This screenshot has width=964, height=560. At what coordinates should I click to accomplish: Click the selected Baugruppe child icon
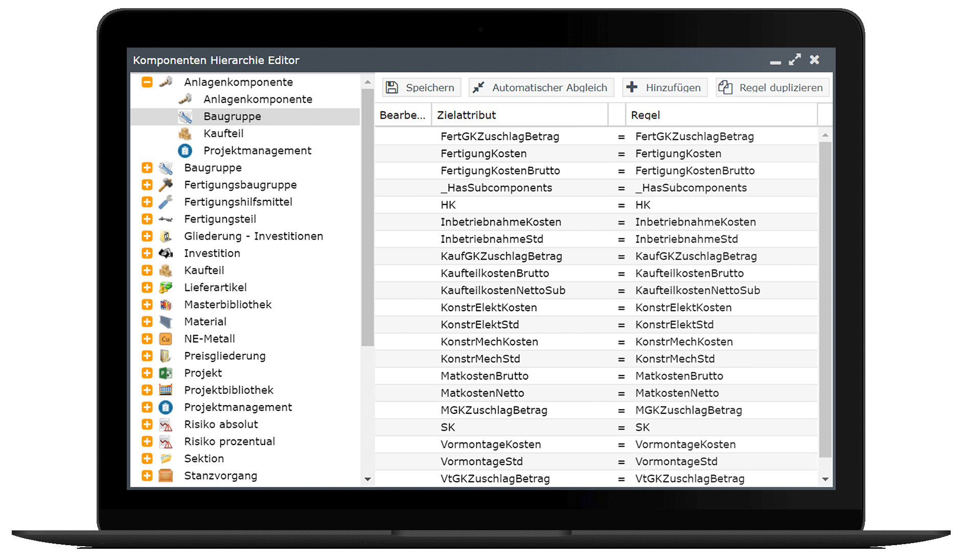click(185, 116)
